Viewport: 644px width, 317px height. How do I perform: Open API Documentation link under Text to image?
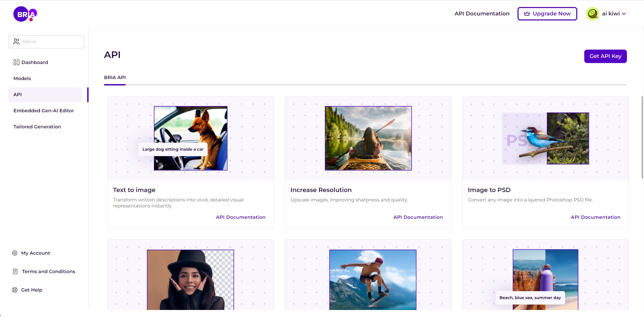pos(240,217)
